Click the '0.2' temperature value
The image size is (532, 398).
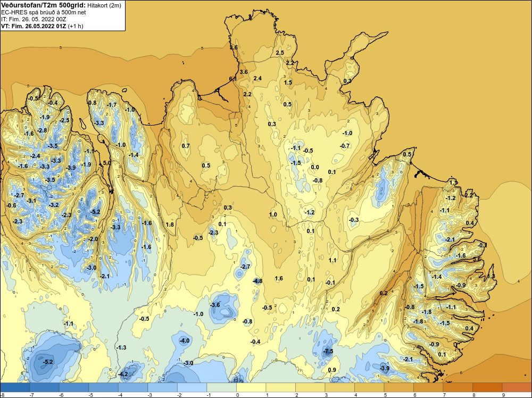336,309
